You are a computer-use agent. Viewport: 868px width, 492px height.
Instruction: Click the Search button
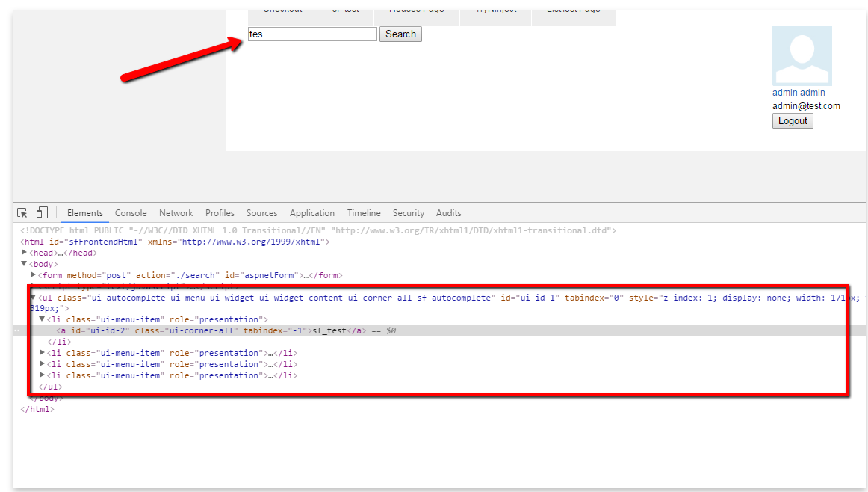[x=400, y=34]
